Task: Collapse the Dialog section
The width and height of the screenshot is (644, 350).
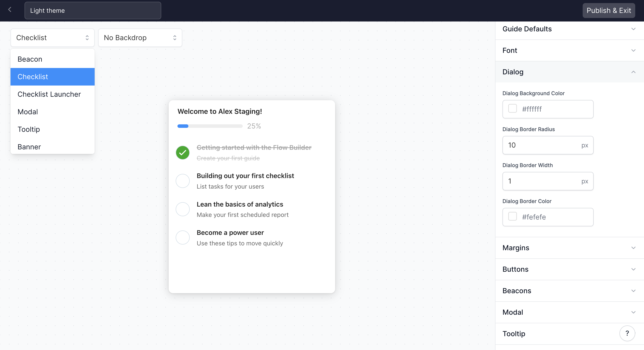Action: click(570, 72)
